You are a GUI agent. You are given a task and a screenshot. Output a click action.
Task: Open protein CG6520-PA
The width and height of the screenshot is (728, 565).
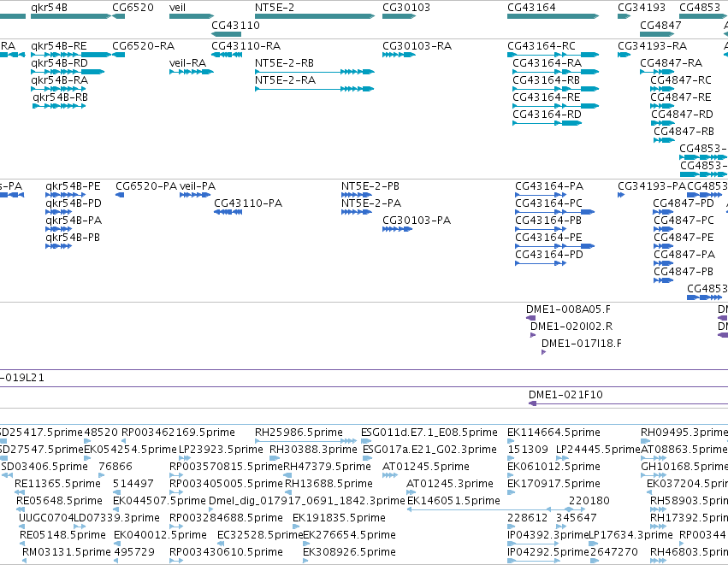pos(146,186)
